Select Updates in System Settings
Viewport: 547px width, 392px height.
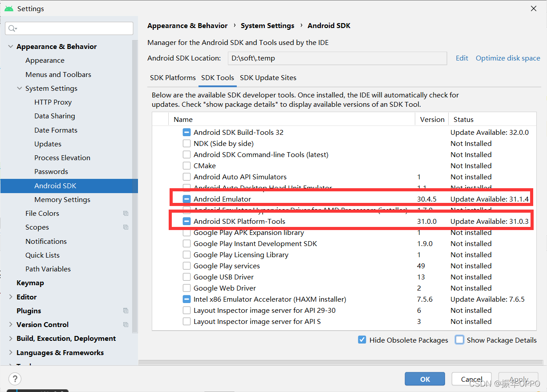(x=48, y=144)
